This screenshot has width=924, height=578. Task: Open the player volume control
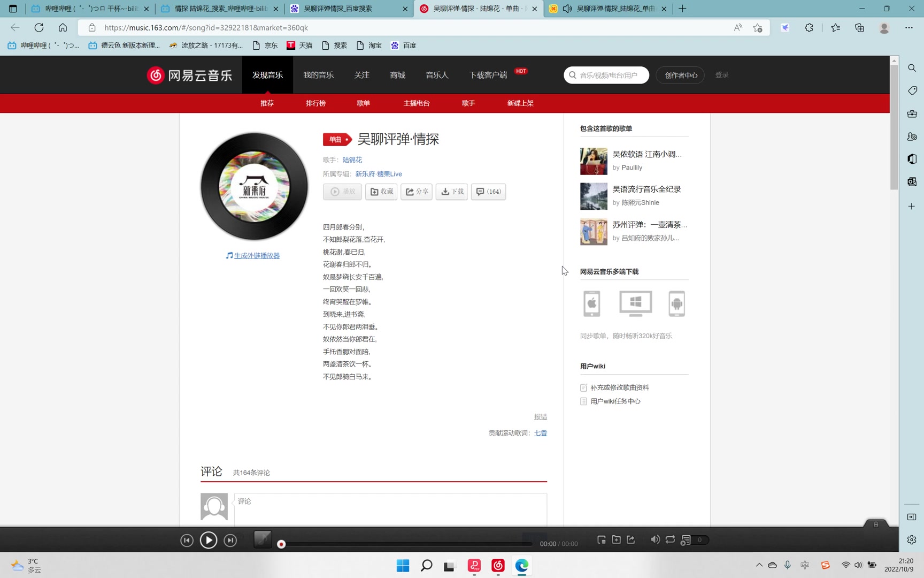655,539
